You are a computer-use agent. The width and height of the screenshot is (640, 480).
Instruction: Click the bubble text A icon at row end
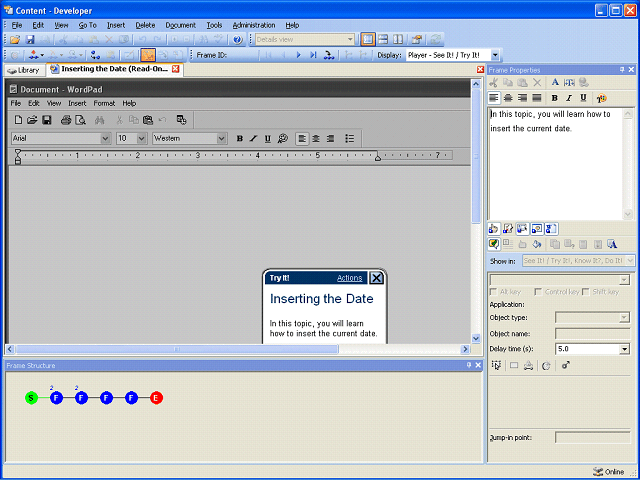coord(612,244)
